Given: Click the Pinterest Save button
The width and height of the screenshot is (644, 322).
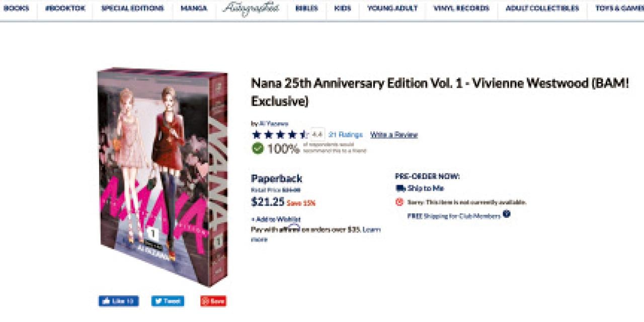Looking at the screenshot, I should pyautogui.click(x=213, y=301).
